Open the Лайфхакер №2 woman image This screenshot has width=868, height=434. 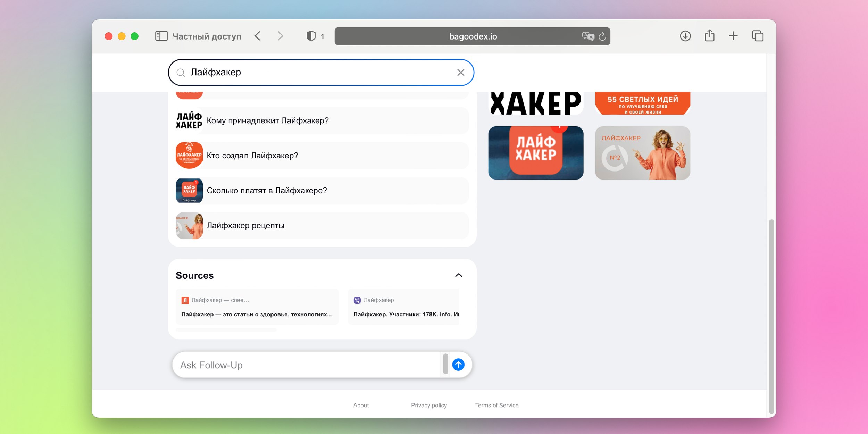[643, 153]
